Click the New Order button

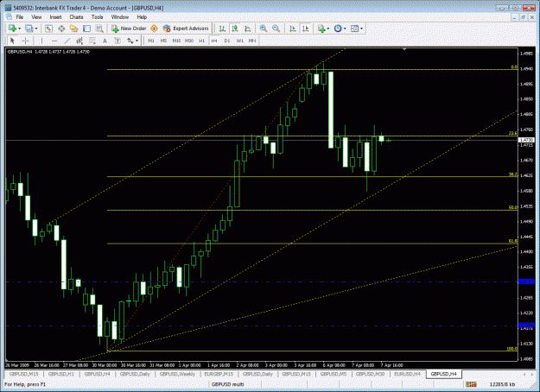[x=129, y=28]
